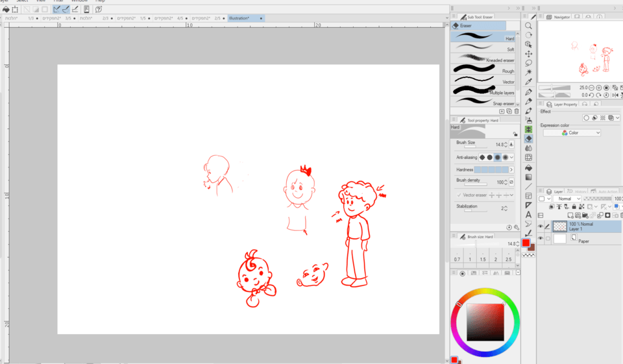The height and width of the screenshot is (364, 623).
Task: Toggle visibility eye of Paper layer
Action: 541,238
